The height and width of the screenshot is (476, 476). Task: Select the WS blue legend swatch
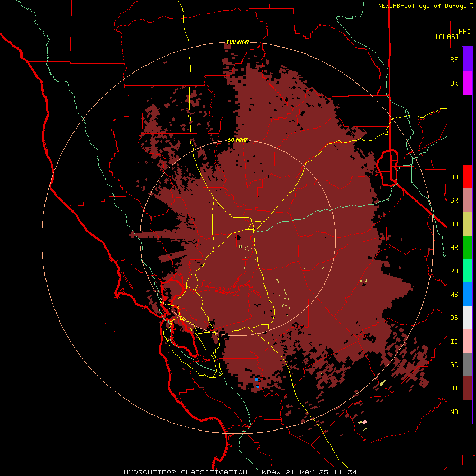[x=467, y=294]
